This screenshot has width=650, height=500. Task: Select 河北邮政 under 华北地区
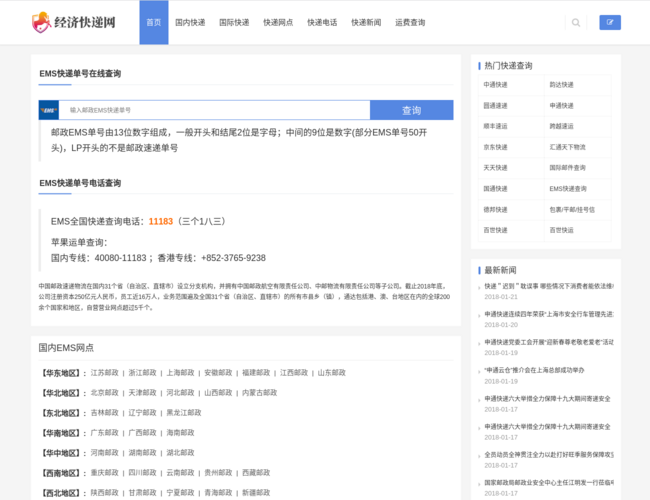[x=180, y=393]
